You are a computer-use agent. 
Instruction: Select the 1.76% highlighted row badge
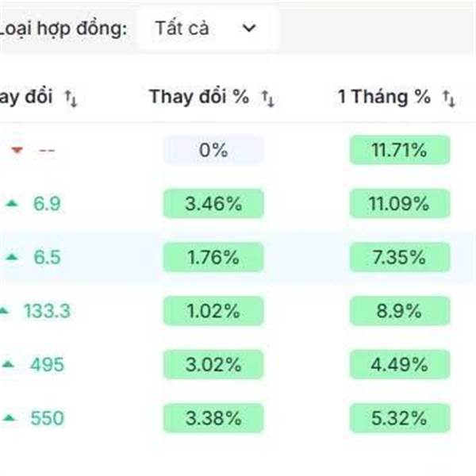click(213, 257)
